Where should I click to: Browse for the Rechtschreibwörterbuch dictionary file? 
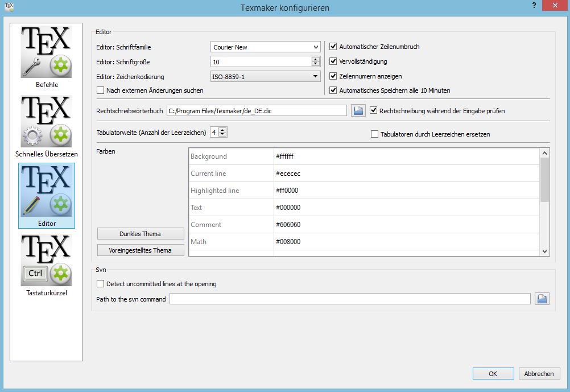[x=358, y=110]
